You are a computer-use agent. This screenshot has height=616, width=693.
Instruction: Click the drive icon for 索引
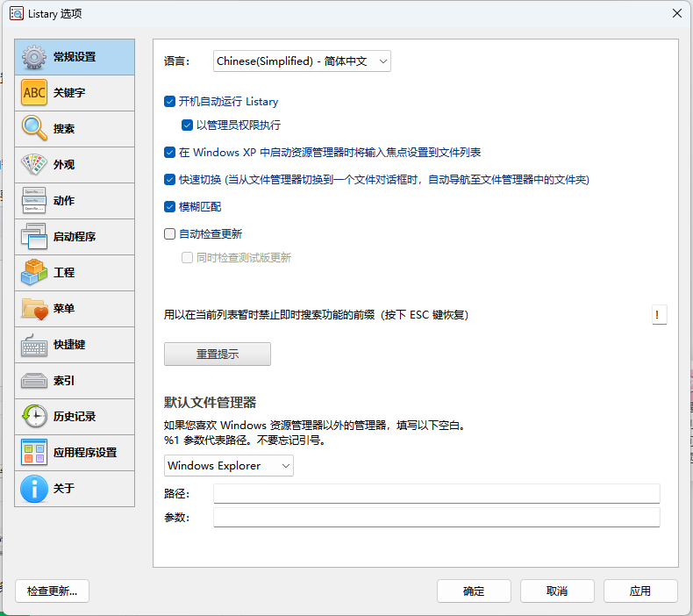pyautogui.click(x=34, y=381)
